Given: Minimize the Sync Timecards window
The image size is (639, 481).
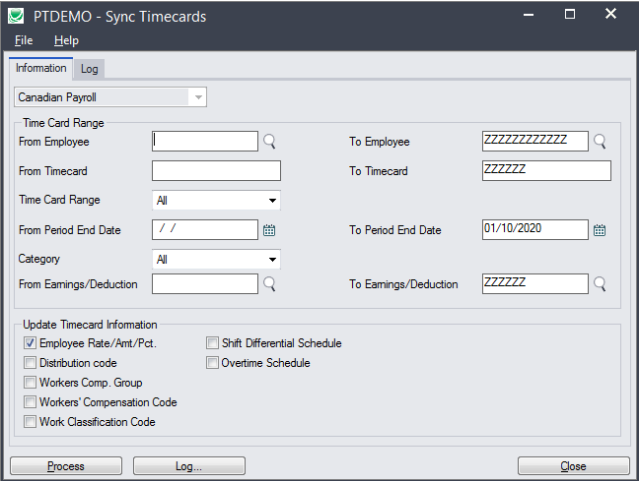Looking at the screenshot, I should 529,15.
